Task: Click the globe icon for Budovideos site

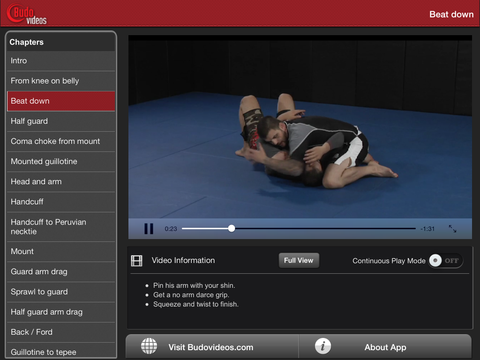Action: tap(149, 346)
